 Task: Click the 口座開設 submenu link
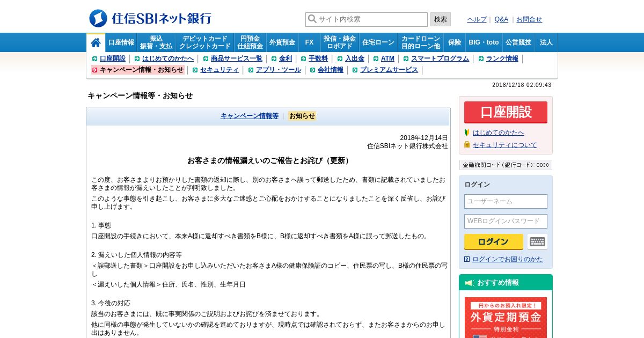[x=113, y=58]
